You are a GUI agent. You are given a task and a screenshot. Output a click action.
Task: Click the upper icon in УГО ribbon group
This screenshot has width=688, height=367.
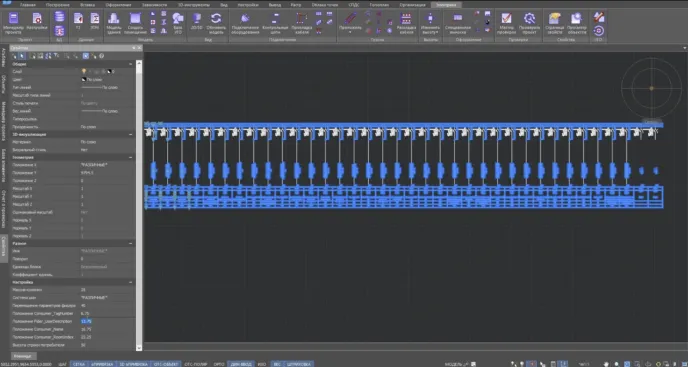pos(598,17)
